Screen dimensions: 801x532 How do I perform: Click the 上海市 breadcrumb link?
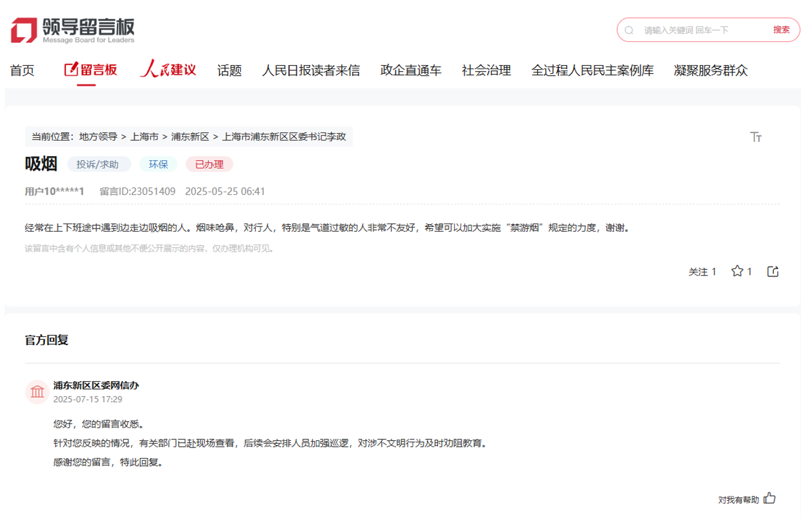144,137
